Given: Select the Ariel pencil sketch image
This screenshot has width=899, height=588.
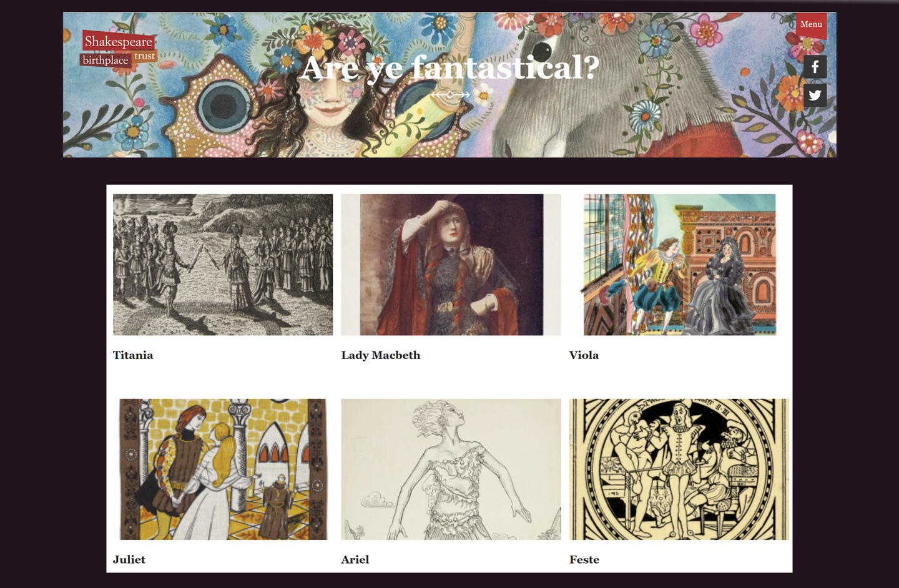Looking at the screenshot, I should click(x=451, y=469).
